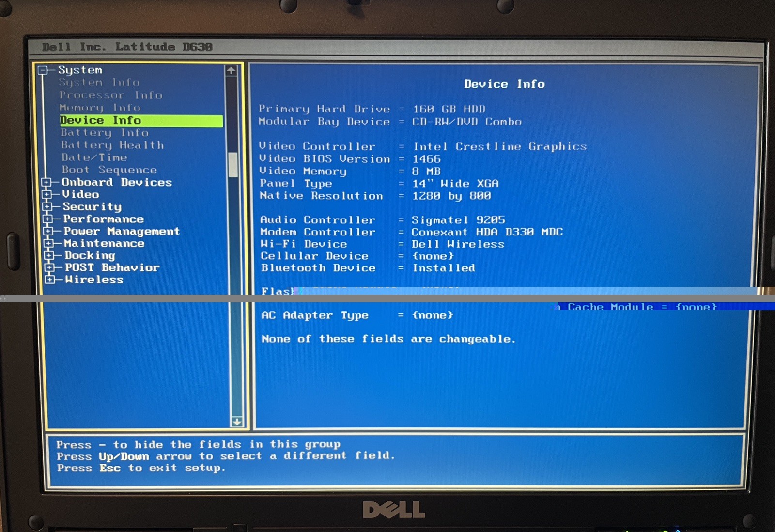The image size is (775, 532).
Task: Select the Wireless group label
Action: pyautogui.click(x=94, y=280)
